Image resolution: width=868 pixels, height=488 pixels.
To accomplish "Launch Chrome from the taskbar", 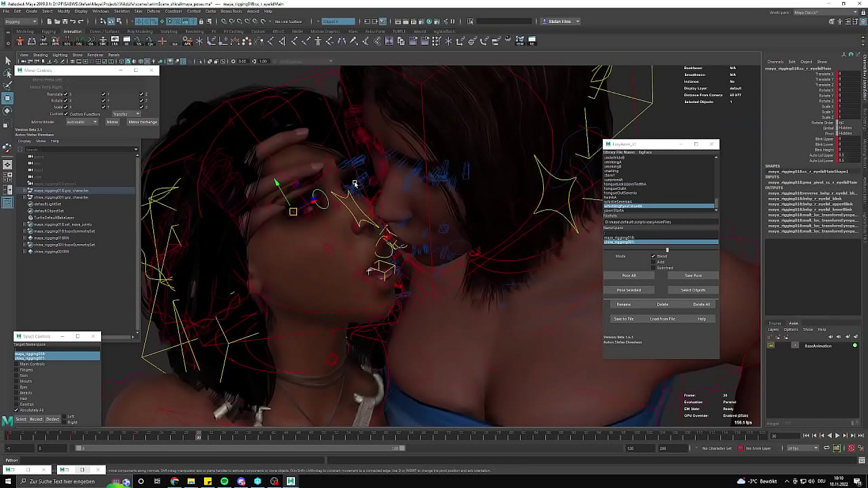I will pos(175,481).
